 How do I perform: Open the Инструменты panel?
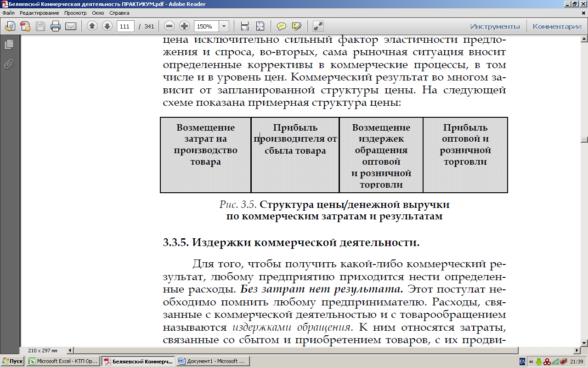tap(495, 26)
